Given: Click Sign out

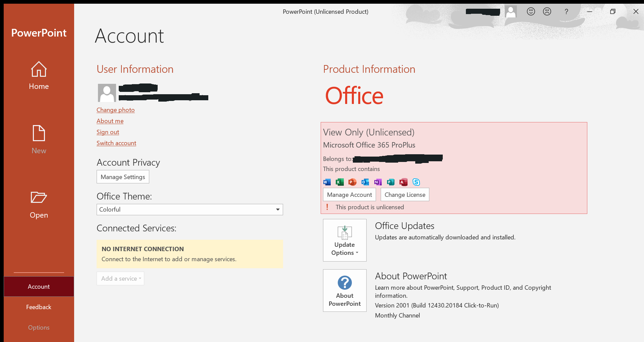Looking at the screenshot, I should pos(108,132).
